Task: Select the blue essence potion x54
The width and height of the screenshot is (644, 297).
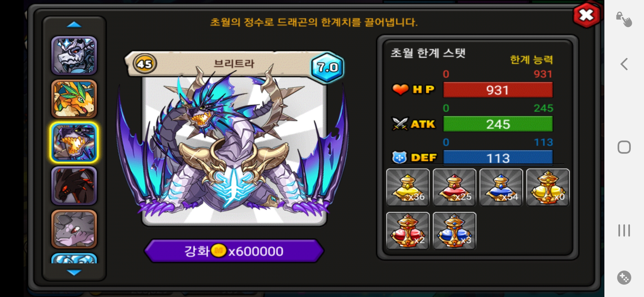Action: (501, 187)
